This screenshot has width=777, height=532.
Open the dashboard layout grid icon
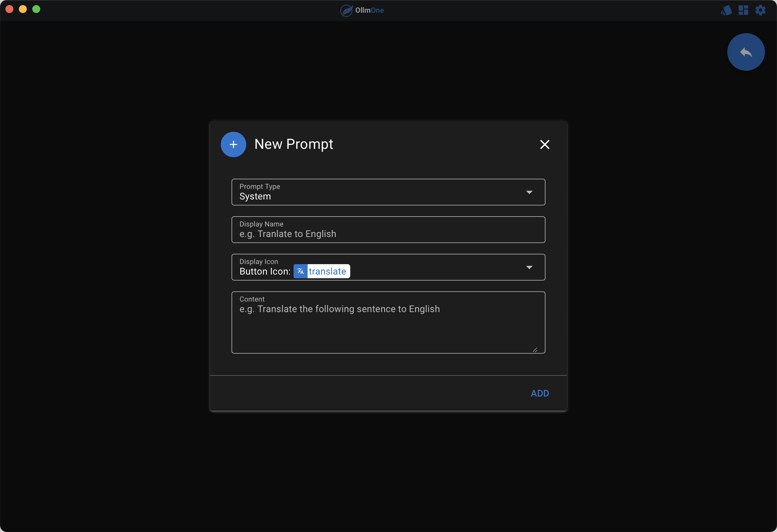pyautogui.click(x=743, y=10)
